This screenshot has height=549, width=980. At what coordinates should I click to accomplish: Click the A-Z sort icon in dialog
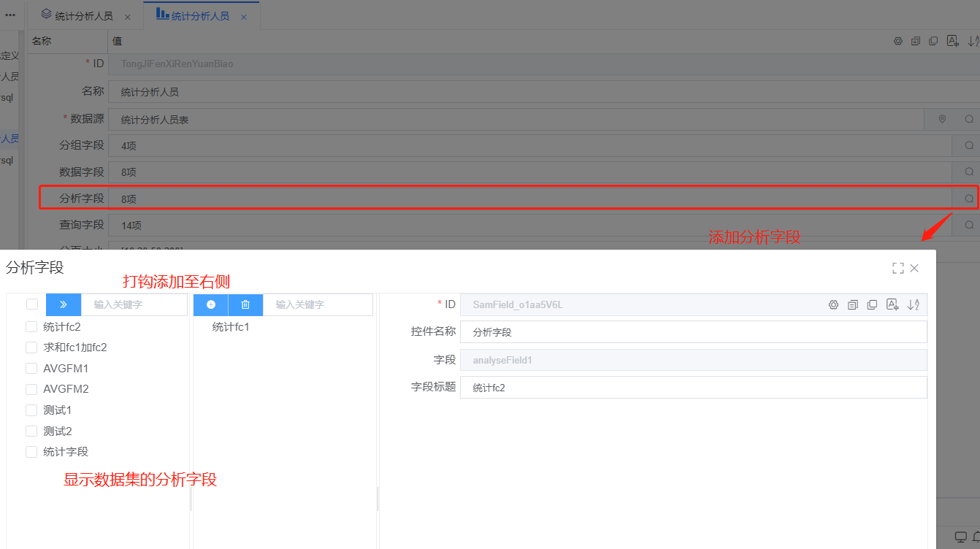click(x=913, y=304)
